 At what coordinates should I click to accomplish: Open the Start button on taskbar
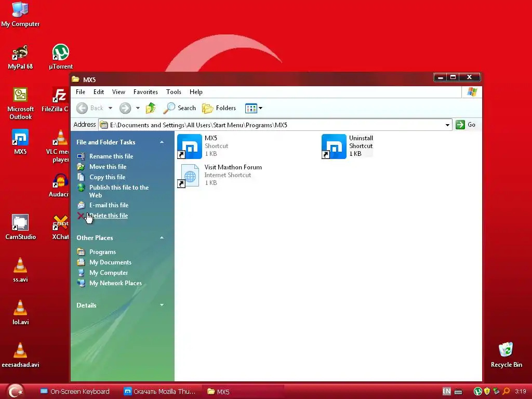click(15, 391)
